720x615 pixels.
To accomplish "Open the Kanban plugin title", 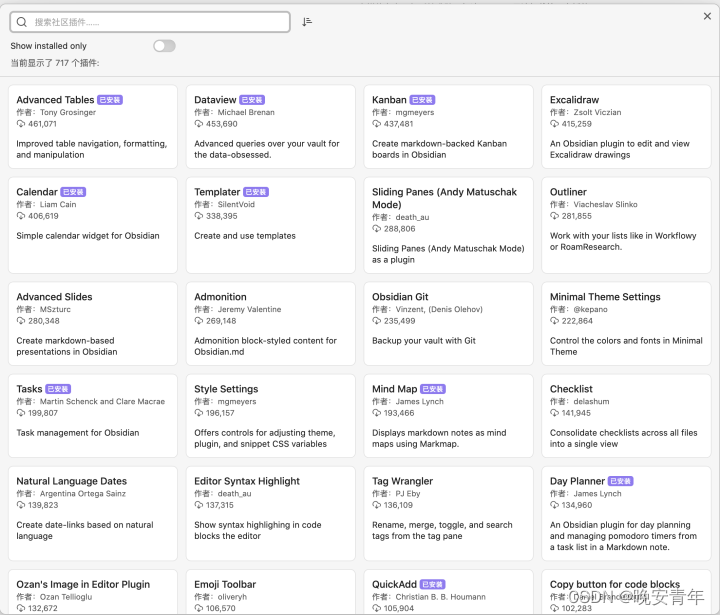I will [x=389, y=100].
